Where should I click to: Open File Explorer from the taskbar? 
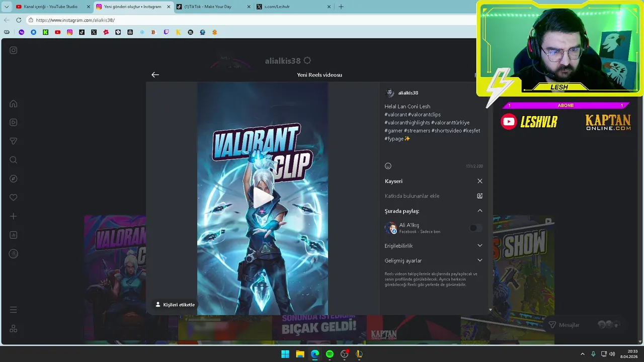pos(300,354)
